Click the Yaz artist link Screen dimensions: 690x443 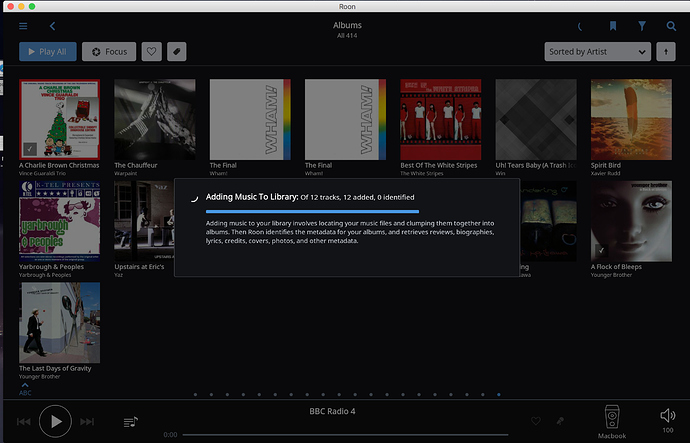click(x=118, y=275)
